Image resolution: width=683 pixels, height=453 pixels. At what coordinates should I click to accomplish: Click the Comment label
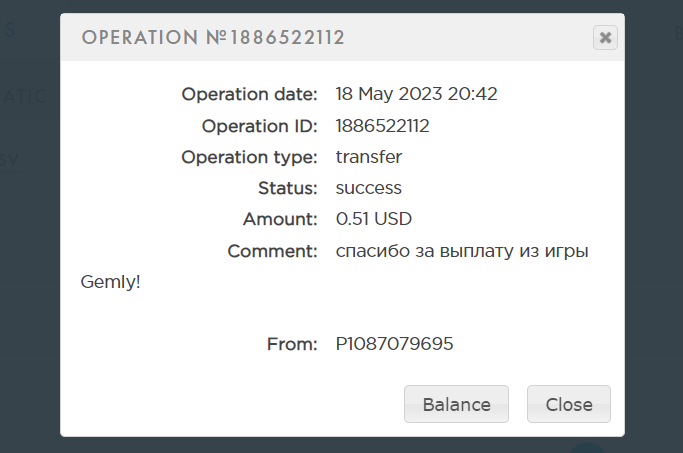[x=272, y=251]
